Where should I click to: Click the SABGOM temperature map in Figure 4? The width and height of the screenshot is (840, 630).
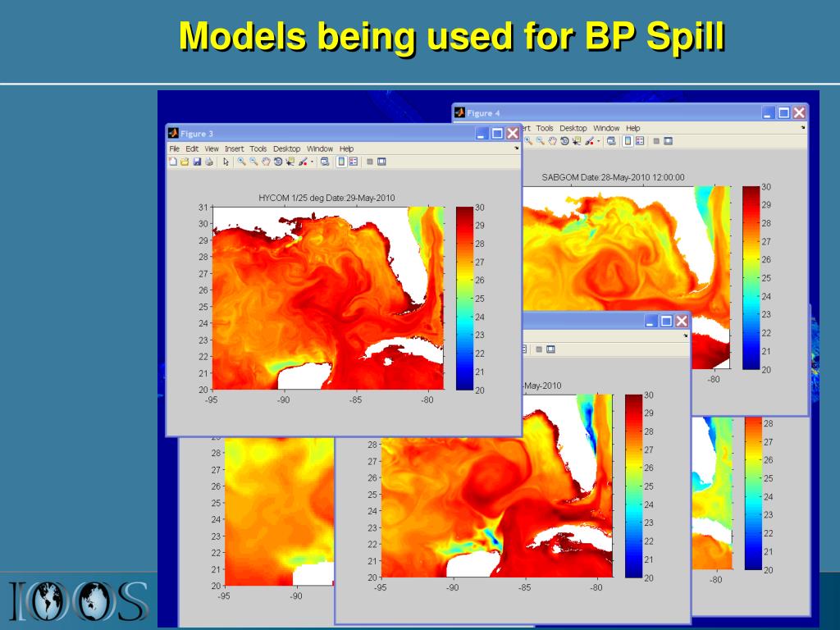pyautogui.click(x=626, y=248)
